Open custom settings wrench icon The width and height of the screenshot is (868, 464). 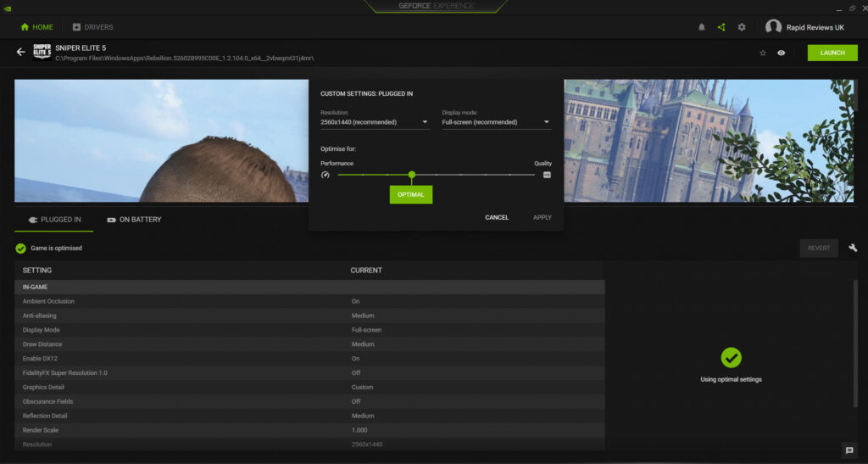click(x=853, y=248)
